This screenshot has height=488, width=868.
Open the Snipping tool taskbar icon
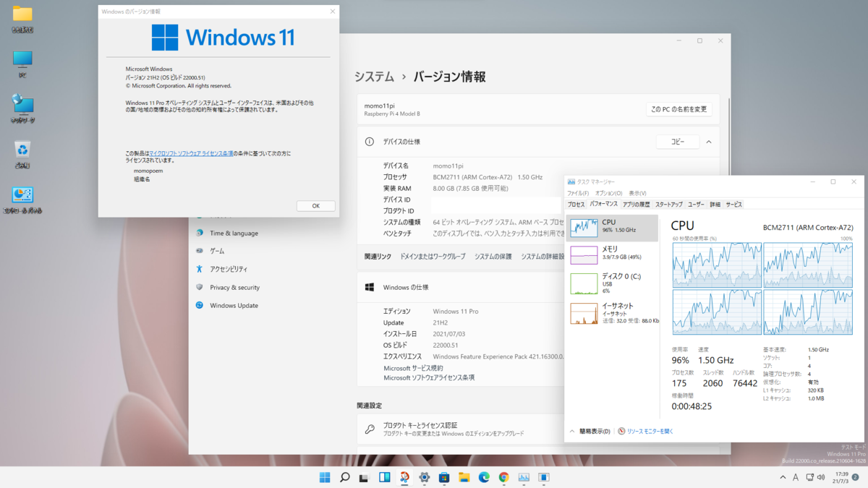[404, 477]
